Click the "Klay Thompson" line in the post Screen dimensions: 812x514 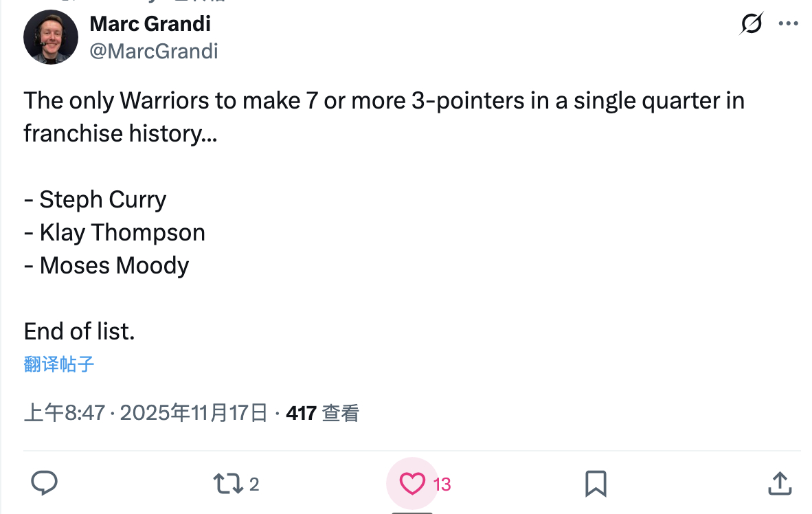[122, 233]
